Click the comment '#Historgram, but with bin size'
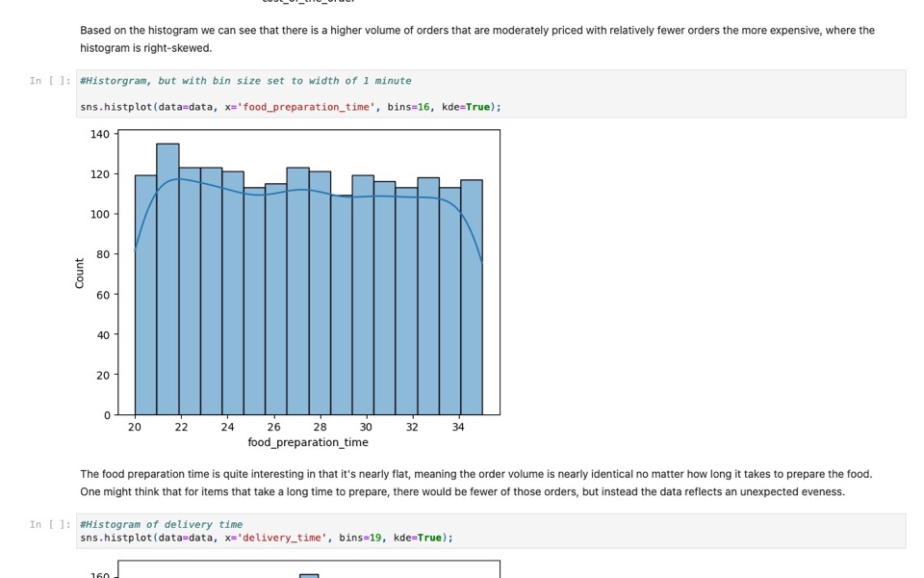 point(245,81)
